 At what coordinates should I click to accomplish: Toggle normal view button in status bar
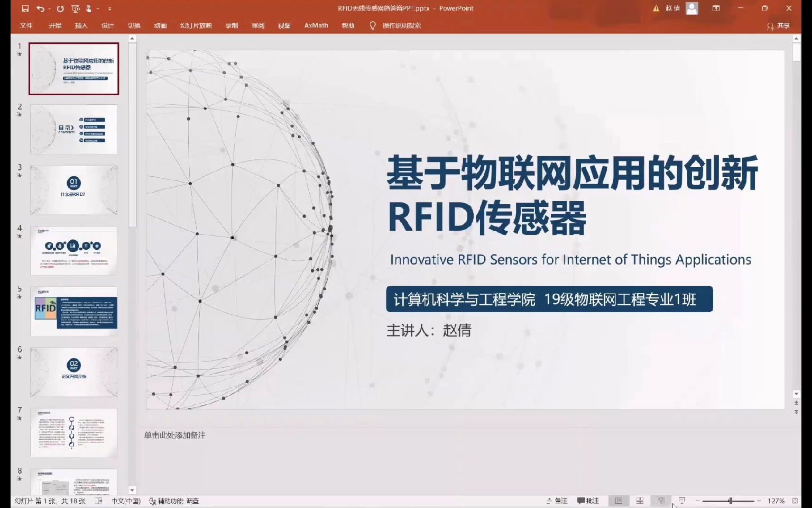[619, 501]
